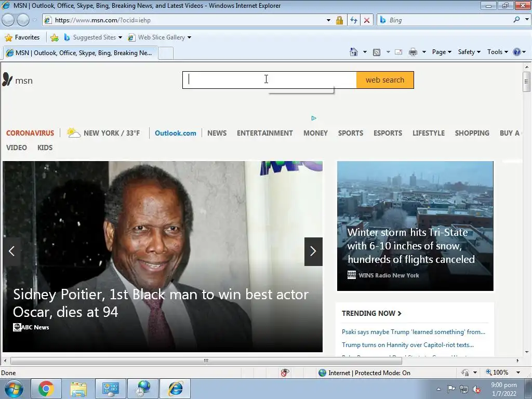Click the network tray icon
Screen dimensions: 532x399
(x=464, y=389)
